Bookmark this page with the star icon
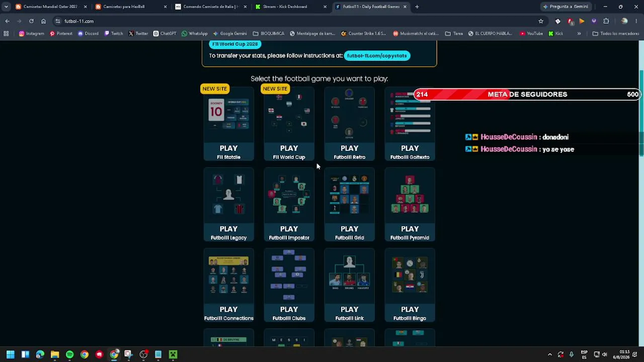644x362 pixels. (x=541, y=21)
